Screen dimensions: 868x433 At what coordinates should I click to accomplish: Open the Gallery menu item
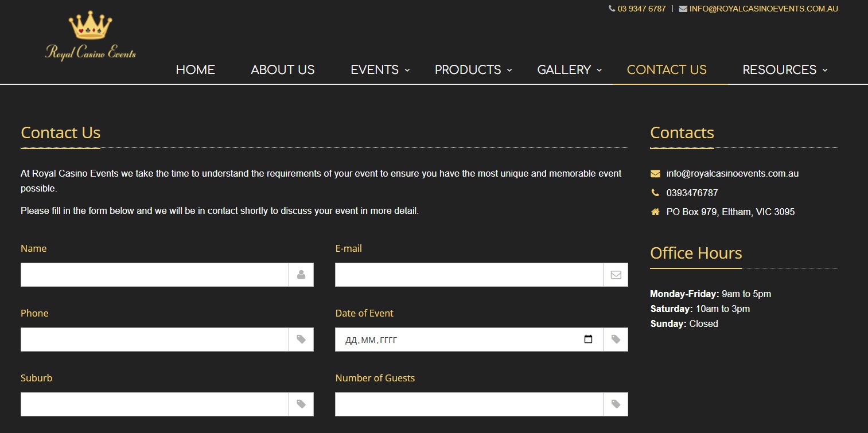point(564,70)
